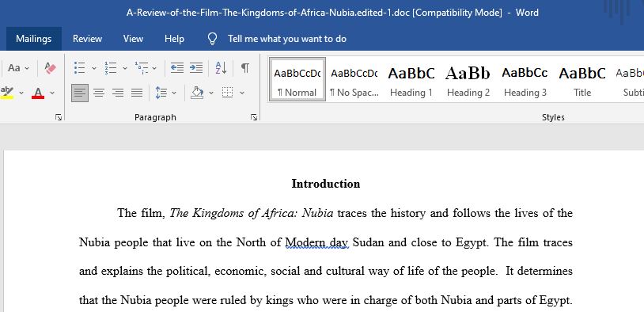Viewport: 644px width, 312px height.
Task: Open the Line Spacing dropdown arrow
Action: pos(174,93)
